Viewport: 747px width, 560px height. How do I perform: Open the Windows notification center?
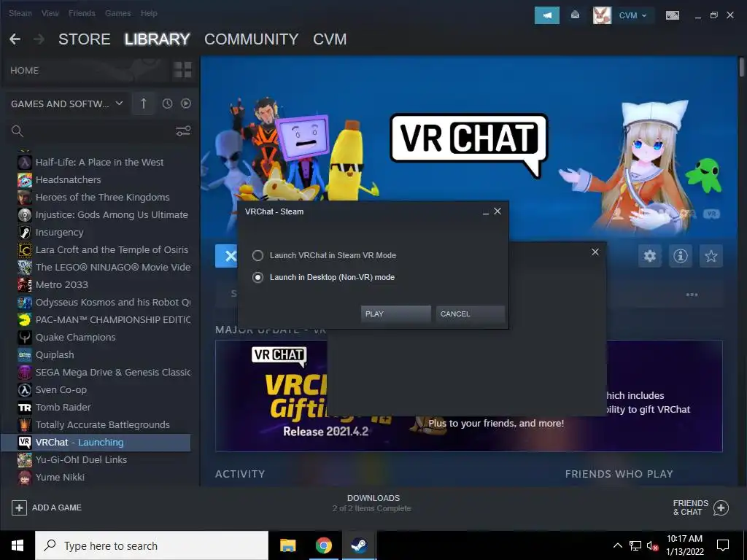click(723, 545)
